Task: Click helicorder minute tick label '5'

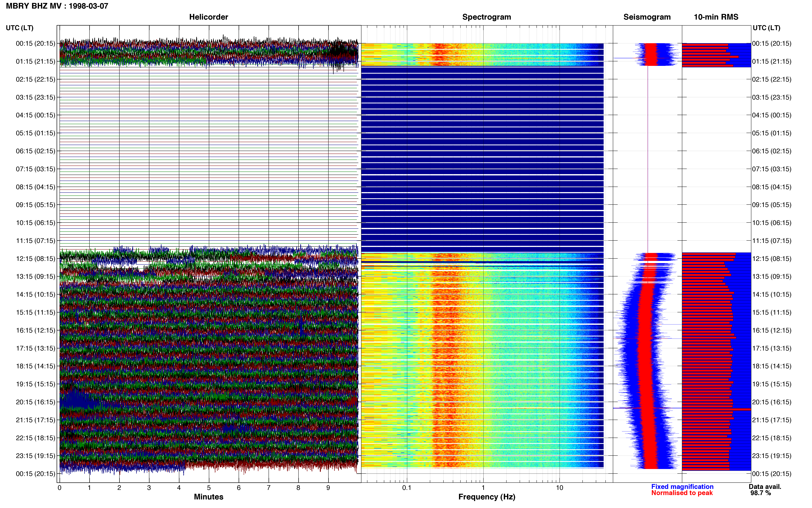Action: (209, 488)
